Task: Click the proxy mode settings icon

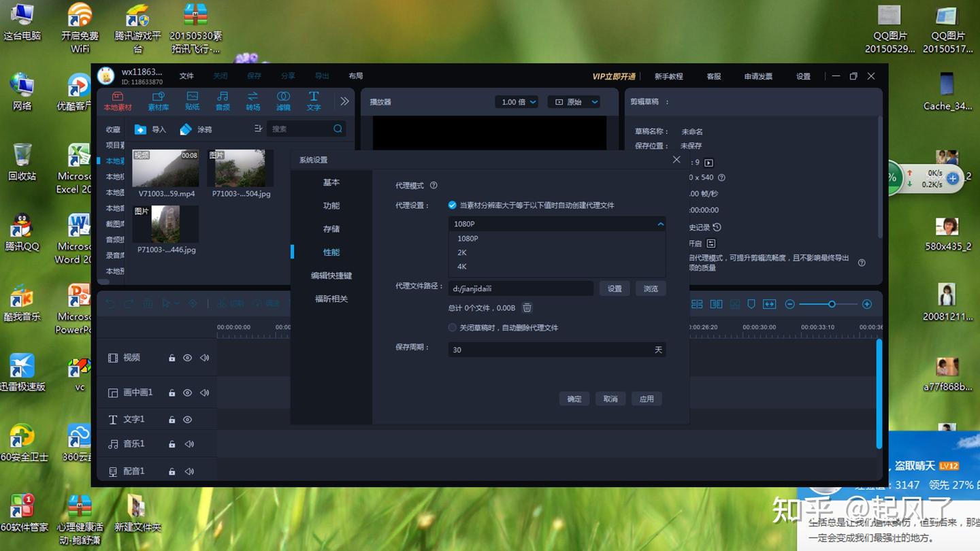Action: click(x=711, y=244)
